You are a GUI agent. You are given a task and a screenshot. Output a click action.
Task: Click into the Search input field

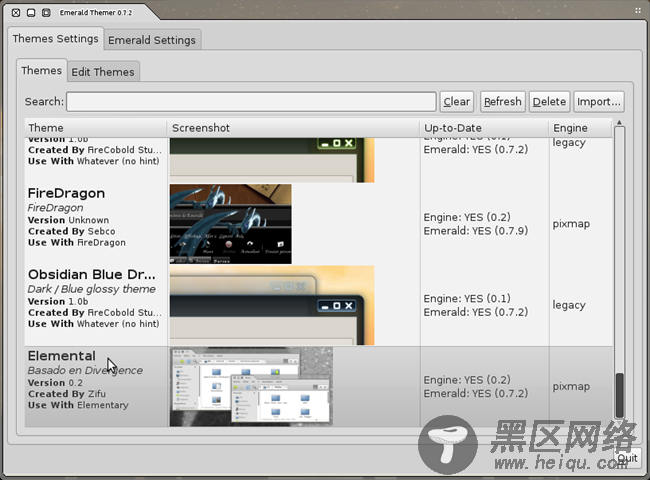[251, 102]
